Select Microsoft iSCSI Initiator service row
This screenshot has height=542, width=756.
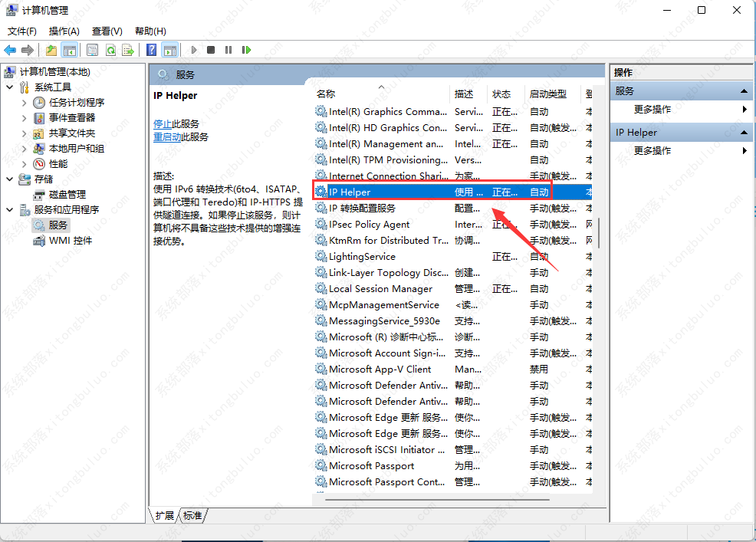point(453,449)
